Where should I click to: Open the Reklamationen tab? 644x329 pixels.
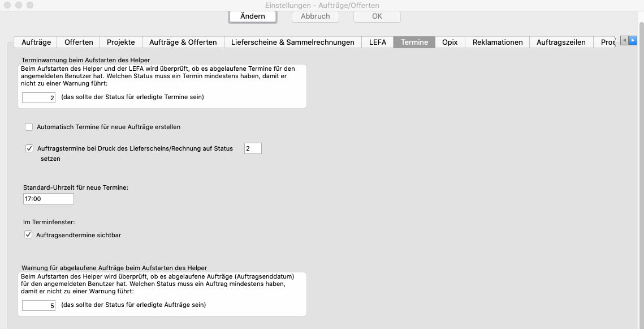click(498, 42)
